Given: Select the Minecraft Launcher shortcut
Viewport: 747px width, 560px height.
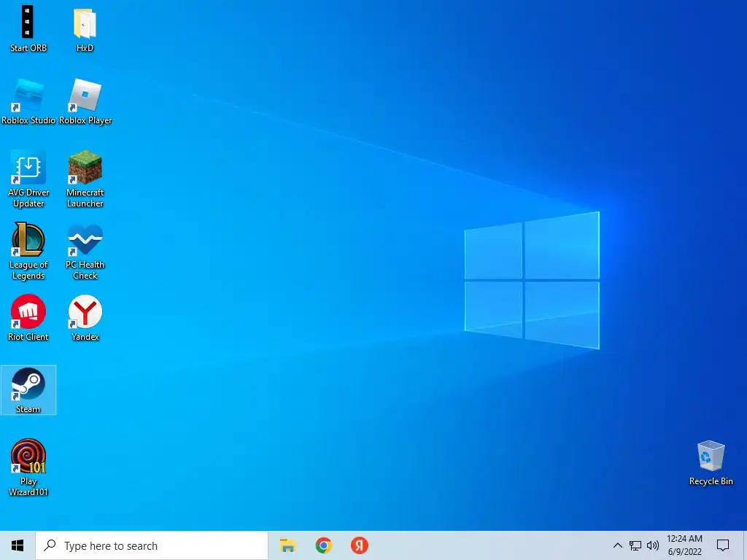Looking at the screenshot, I should click(x=85, y=179).
